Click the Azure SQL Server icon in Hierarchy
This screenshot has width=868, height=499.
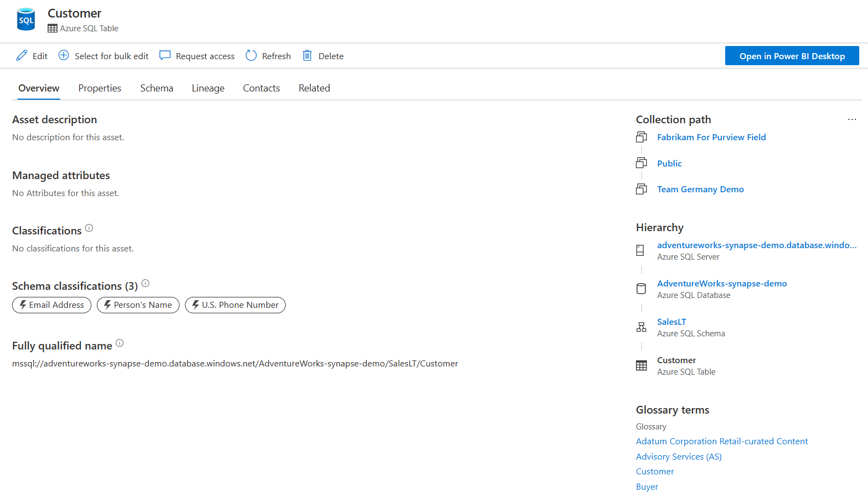click(640, 250)
